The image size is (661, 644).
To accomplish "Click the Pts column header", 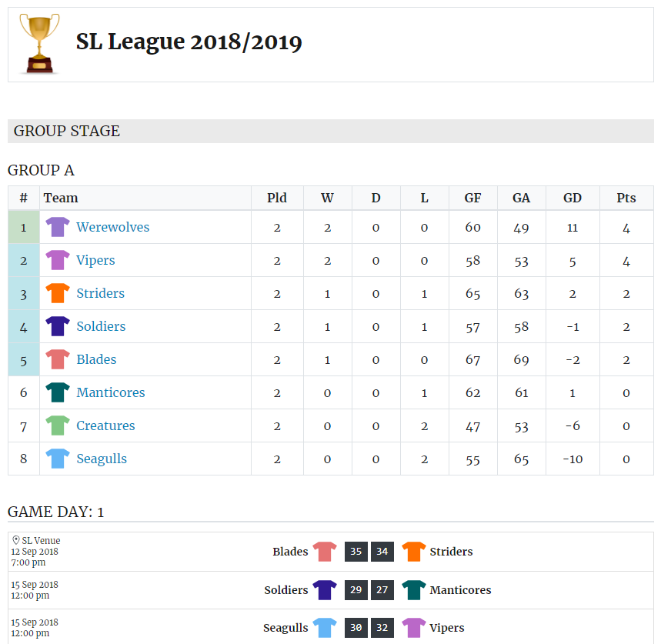I will (626, 198).
